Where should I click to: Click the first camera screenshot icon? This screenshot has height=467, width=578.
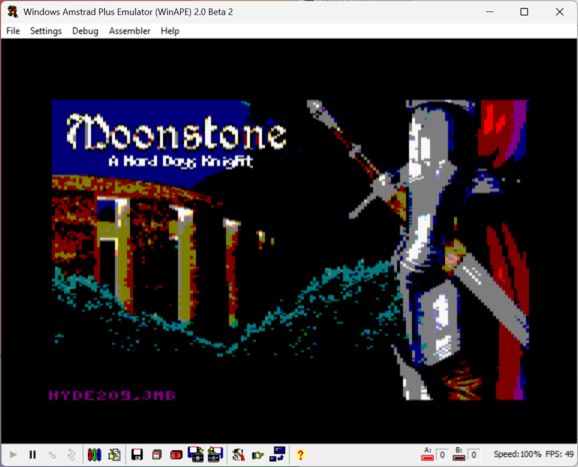coord(196,454)
